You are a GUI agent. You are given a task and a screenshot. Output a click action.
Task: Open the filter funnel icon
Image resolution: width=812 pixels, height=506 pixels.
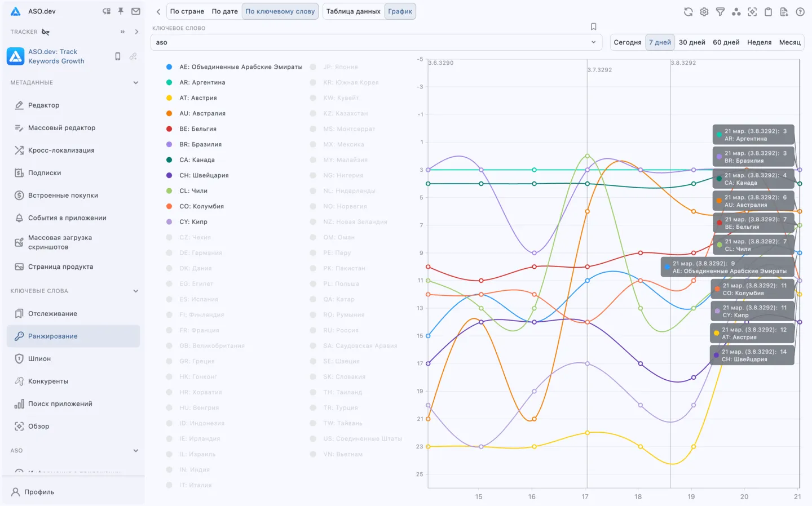click(x=720, y=12)
